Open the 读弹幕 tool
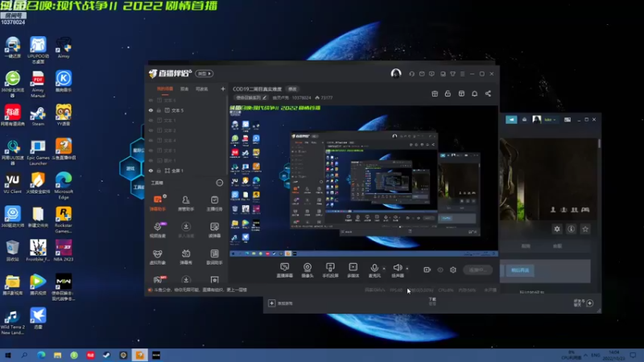 (214, 230)
